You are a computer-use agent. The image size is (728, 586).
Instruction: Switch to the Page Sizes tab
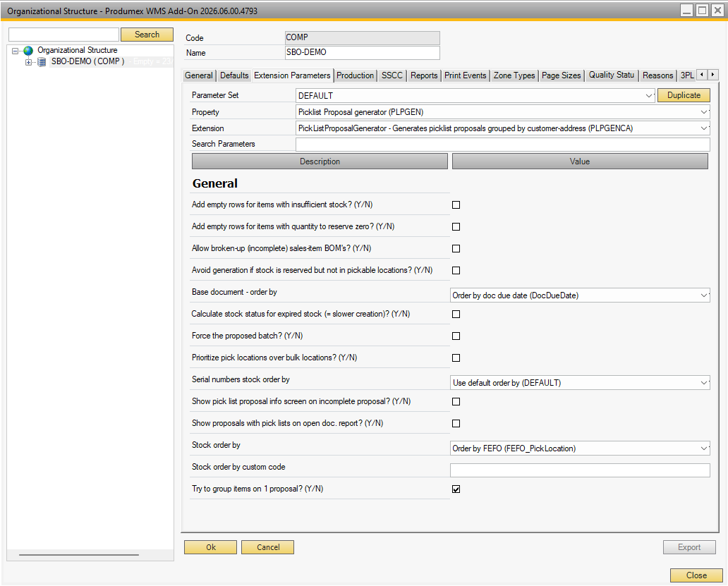[561, 75]
